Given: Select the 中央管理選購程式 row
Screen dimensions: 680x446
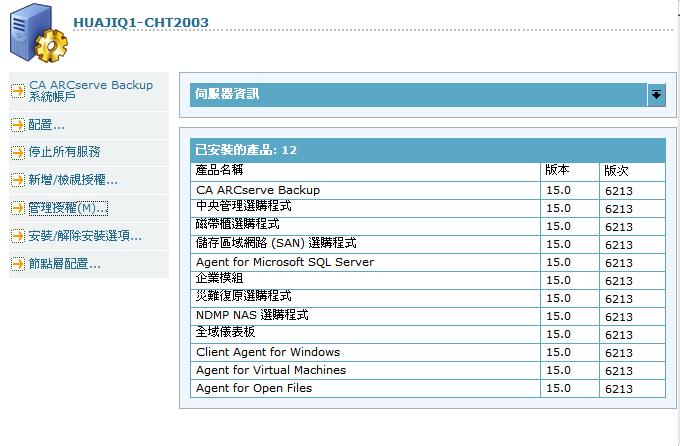Looking at the screenshot, I should click(x=428, y=208).
